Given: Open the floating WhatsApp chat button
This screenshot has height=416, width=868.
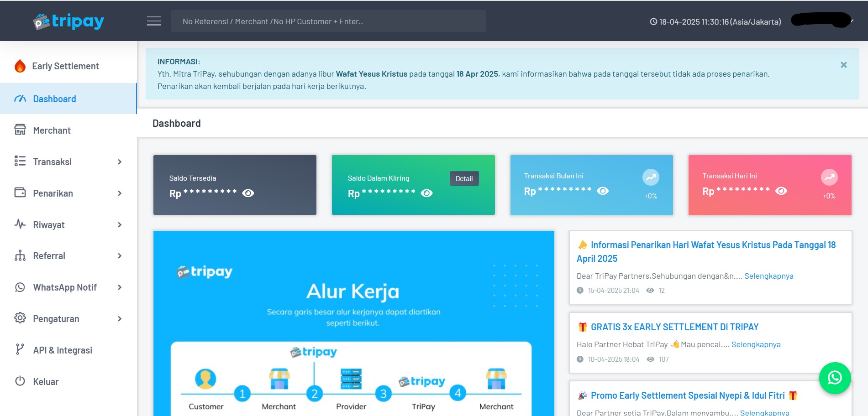Looking at the screenshot, I should point(835,378).
